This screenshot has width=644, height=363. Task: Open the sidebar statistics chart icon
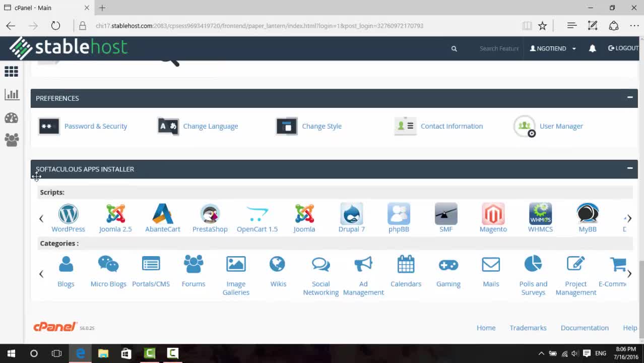(x=11, y=94)
